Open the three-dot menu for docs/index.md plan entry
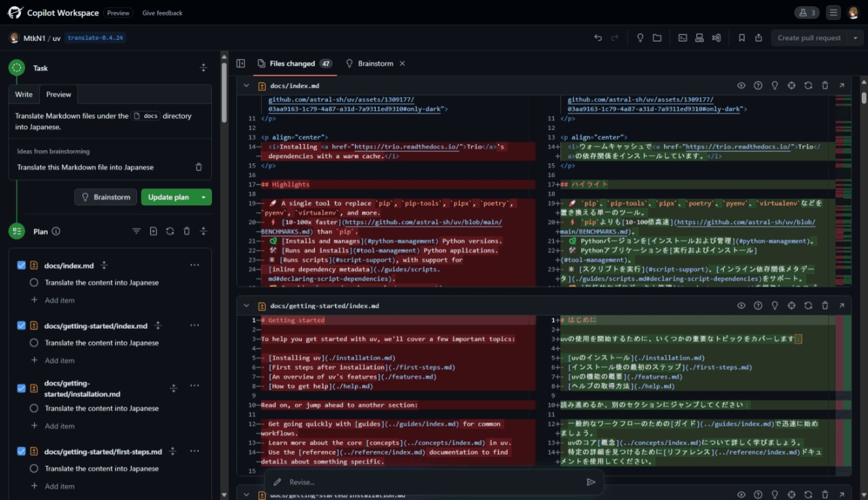This screenshot has height=500, width=868. tap(195, 265)
